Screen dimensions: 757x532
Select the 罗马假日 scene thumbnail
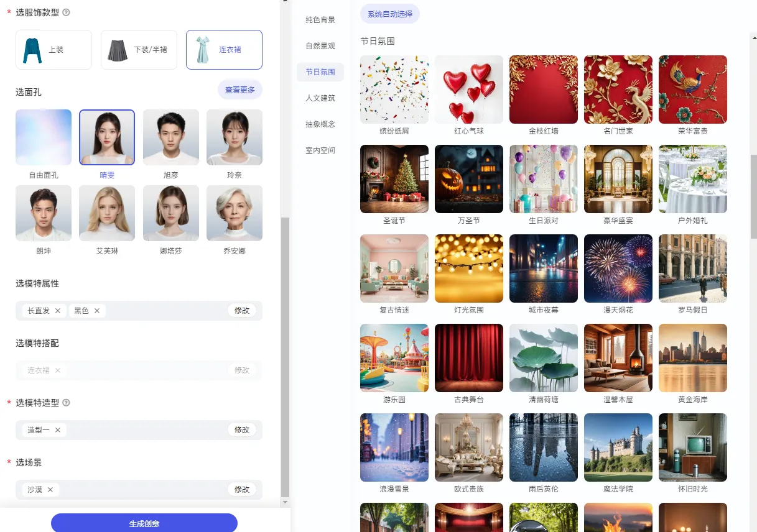coord(693,268)
